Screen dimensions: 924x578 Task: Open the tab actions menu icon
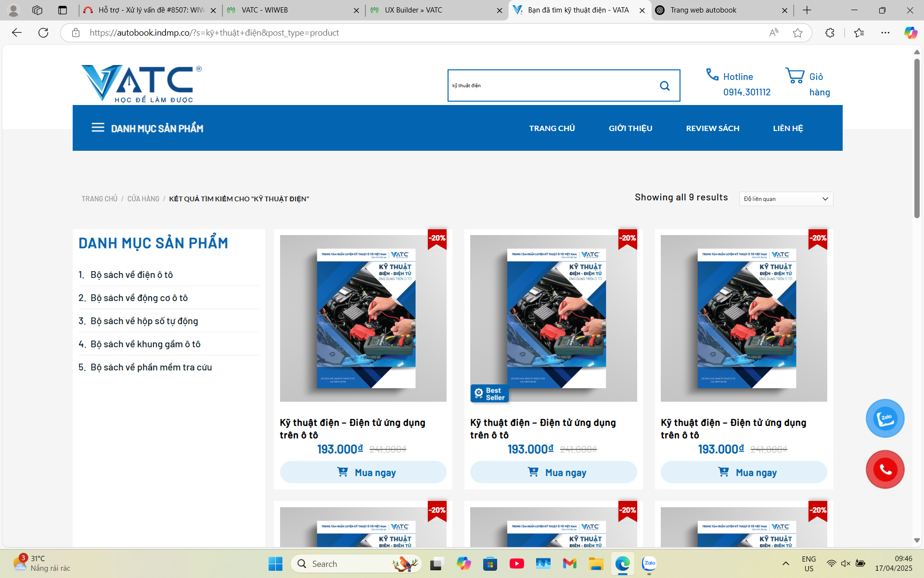63,10
